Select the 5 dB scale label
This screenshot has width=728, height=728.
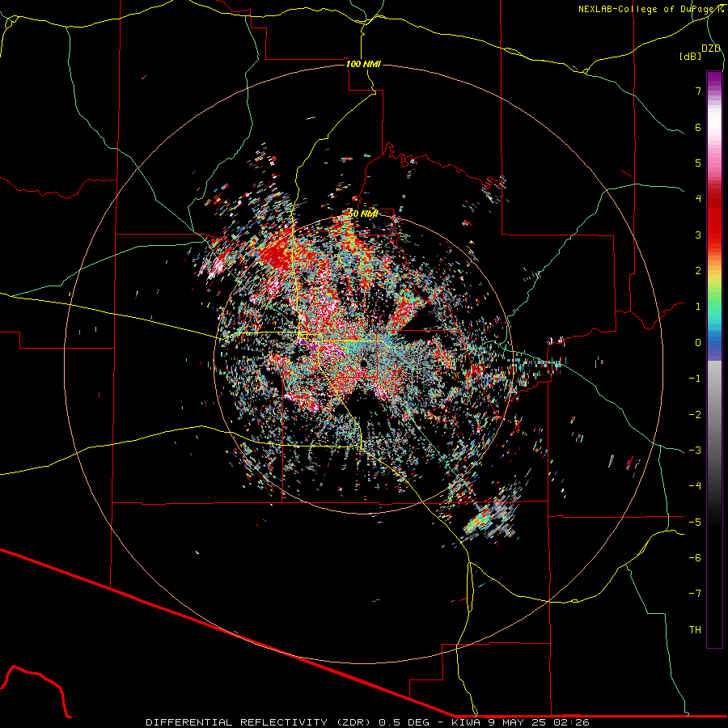698,163
